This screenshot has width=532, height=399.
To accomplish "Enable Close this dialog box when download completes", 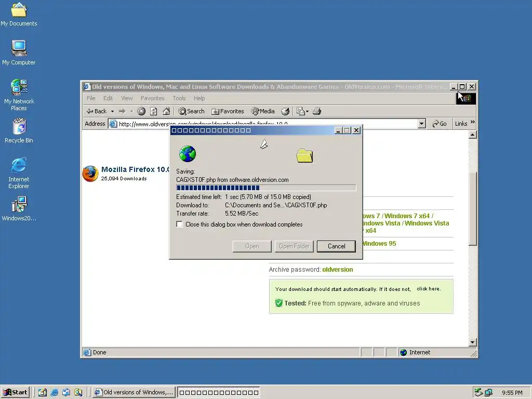I will 179,224.
